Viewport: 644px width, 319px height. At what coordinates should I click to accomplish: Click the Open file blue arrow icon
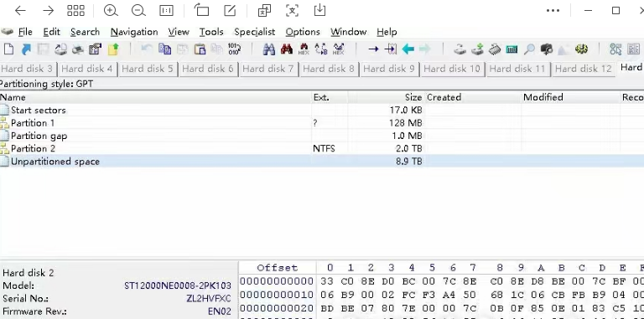point(26,49)
